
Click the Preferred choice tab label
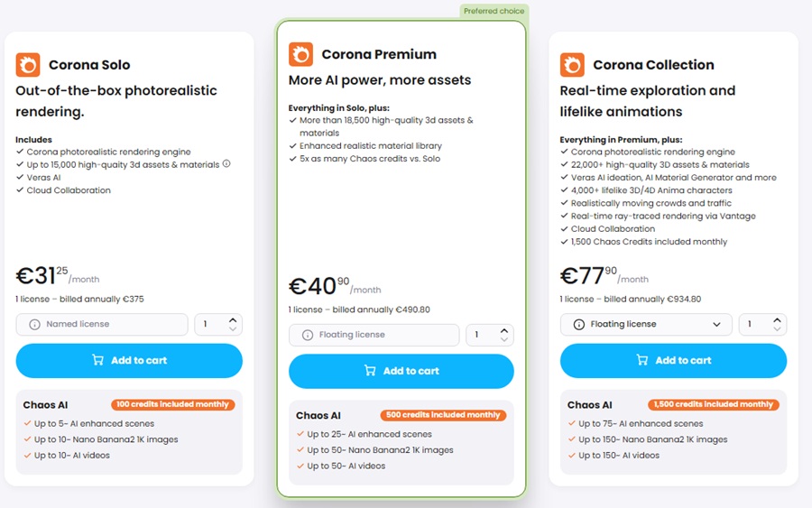click(494, 11)
